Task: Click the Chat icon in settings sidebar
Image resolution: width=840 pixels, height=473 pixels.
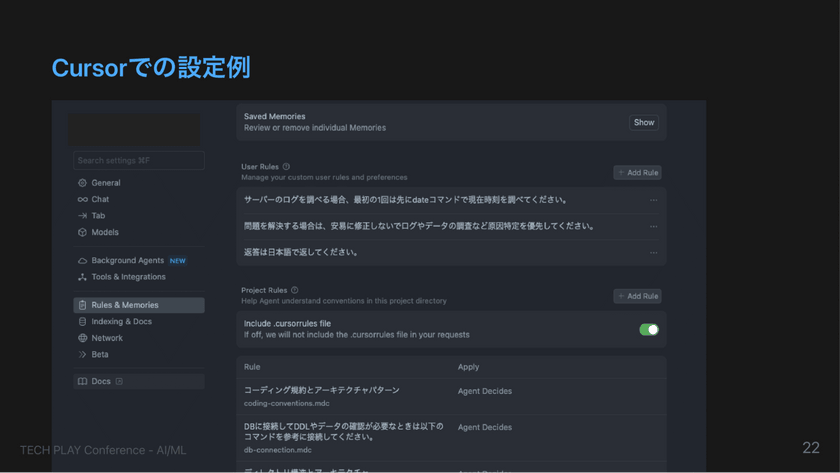Action: tap(82, 199)
